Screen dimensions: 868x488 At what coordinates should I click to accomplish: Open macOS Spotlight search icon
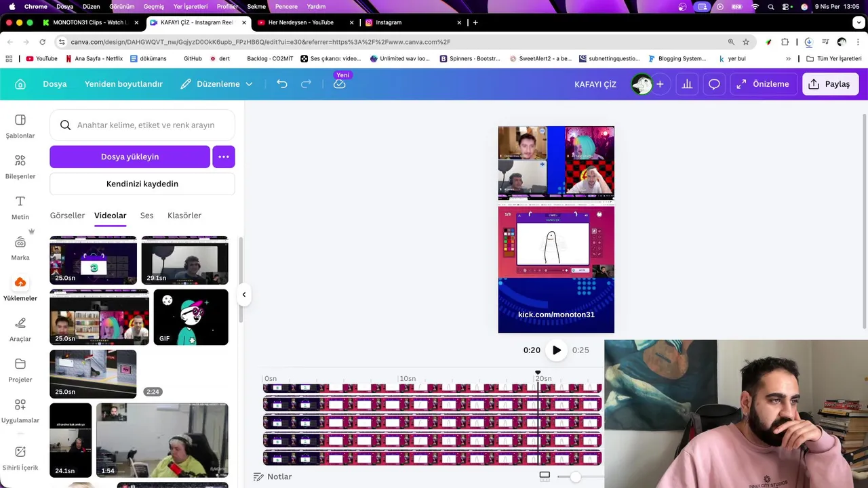[771, 6]
